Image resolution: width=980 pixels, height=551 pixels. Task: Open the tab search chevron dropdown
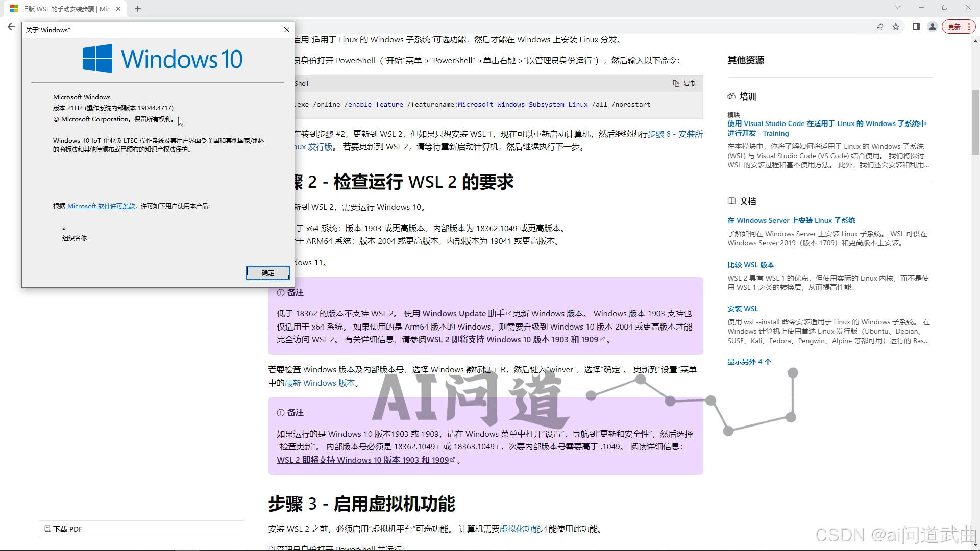point(897,7)
